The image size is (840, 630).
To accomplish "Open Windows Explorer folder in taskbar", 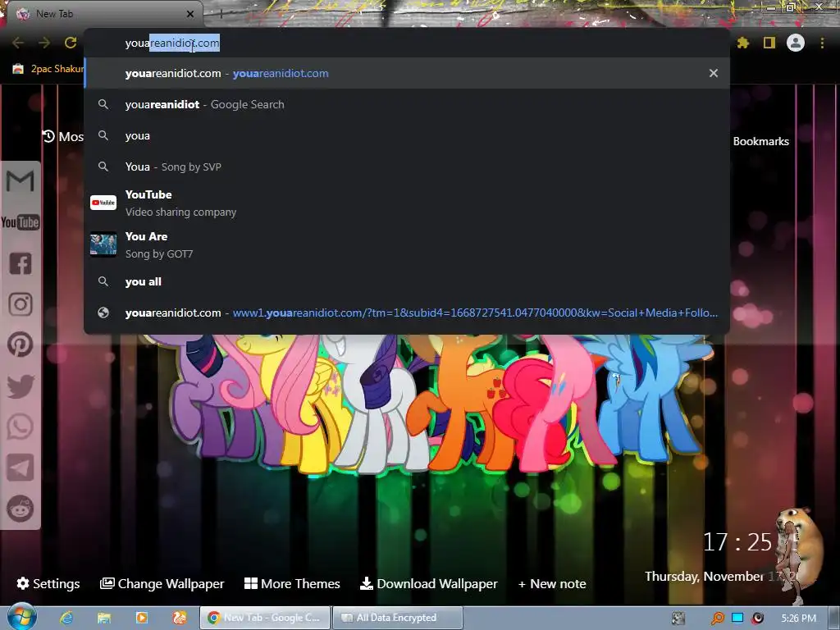I will pos(104,618).
